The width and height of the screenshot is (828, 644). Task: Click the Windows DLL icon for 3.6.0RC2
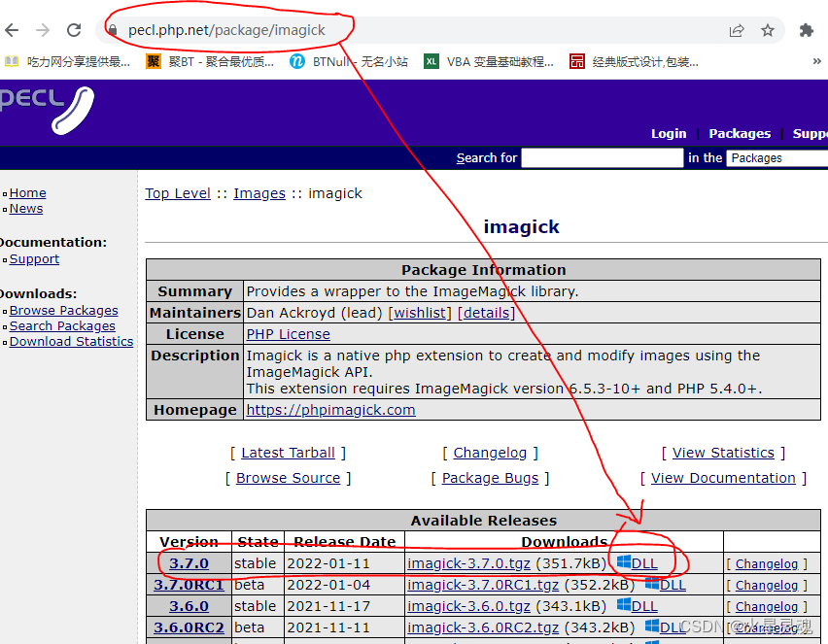[x=652, y=627]
